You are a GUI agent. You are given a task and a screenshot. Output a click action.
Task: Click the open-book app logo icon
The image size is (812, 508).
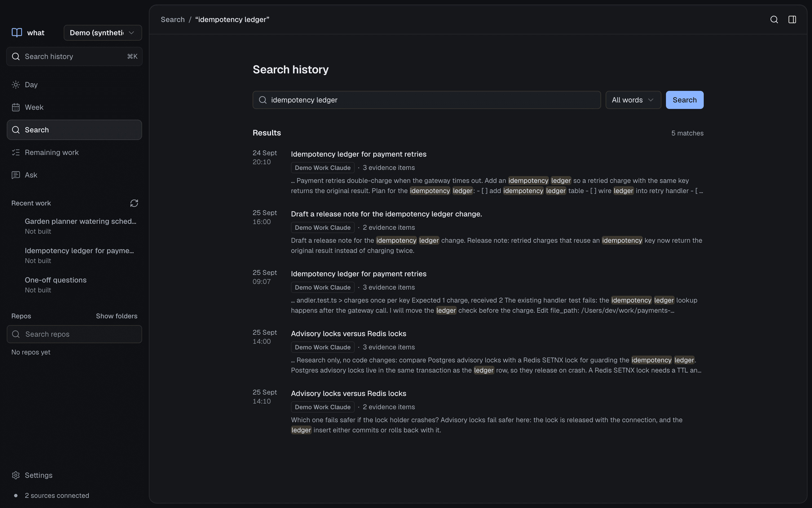pyautogui.click(x=17, y=32)
